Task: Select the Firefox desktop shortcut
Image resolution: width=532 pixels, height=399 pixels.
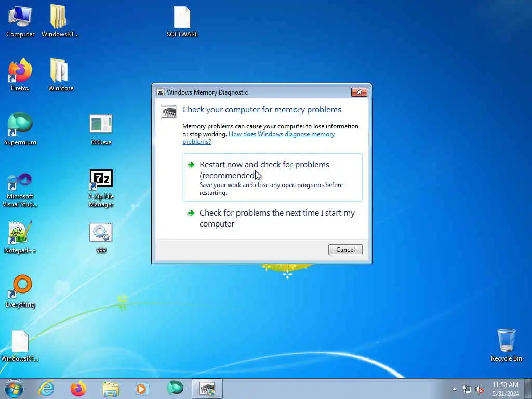Action: point(20,75)
